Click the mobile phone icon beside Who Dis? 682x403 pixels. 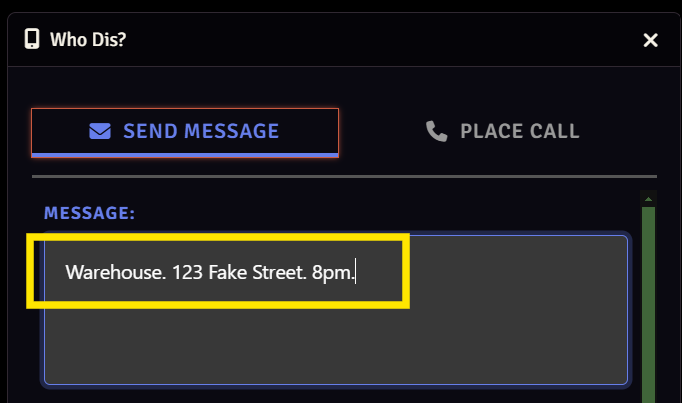(x=32, y=39)
